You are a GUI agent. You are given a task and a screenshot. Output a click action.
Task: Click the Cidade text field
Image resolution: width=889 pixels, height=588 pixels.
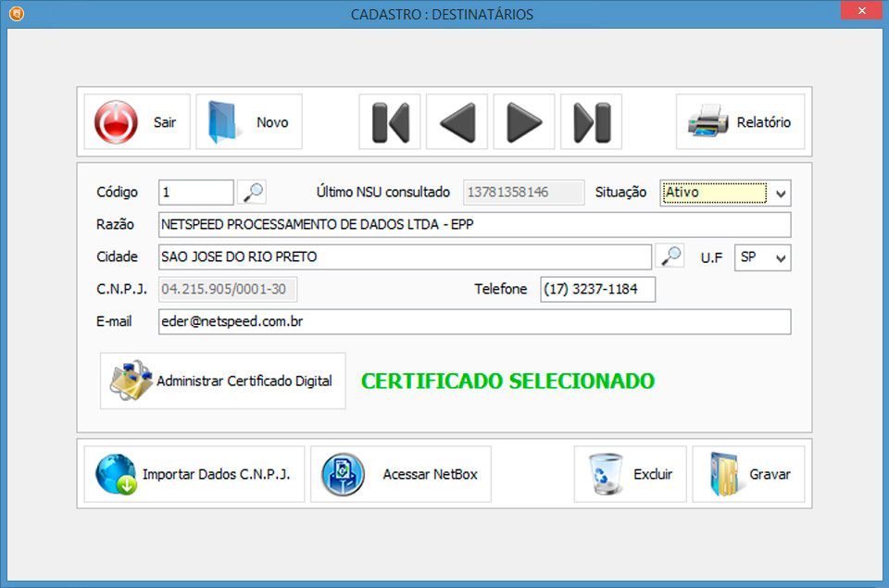pyautogui.click(x=405, y=256)
